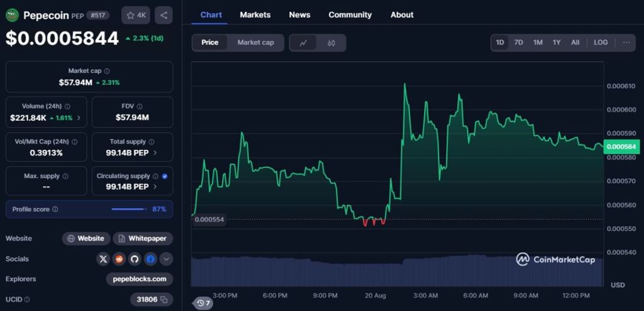Viewport: 644px width, 311px height.
Task: Click the $0.0005844 price text
Action: coord(62,38)
